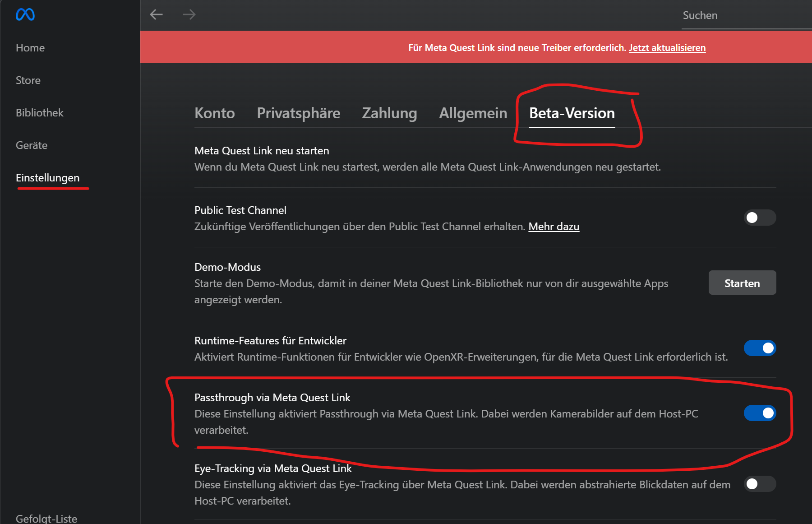This screenshot has width=812, height=524.
Task: Click the Meta Quest Link neu starten heading
Action: tap(262, 151)
